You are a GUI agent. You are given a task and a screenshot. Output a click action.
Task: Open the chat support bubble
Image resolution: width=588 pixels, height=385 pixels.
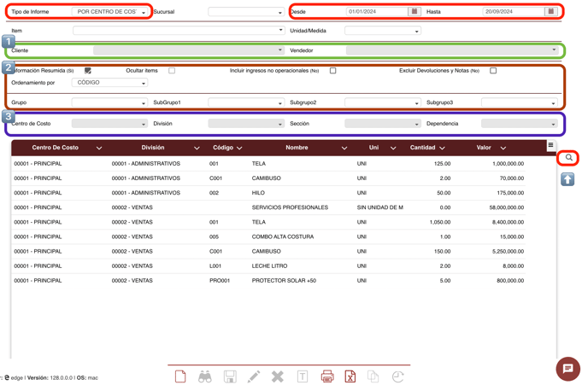(x=567, y=369)
